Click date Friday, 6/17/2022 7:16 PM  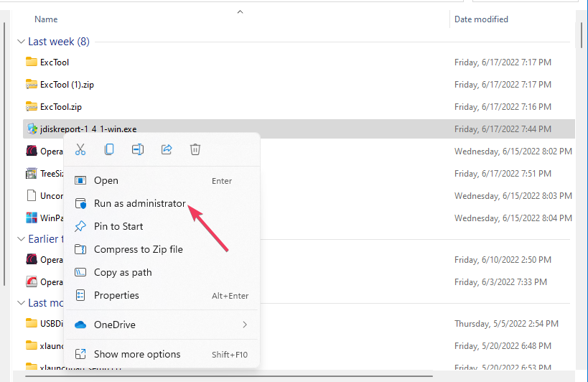tap(503, 106)
